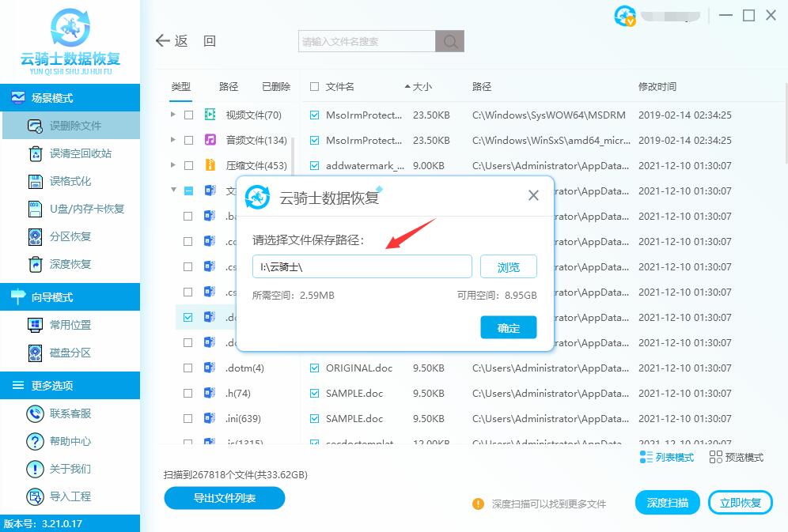The width and height of the screenshot is (788, 532).
Task: Sort by 大小 column arrow
Action: pos(407,86)
